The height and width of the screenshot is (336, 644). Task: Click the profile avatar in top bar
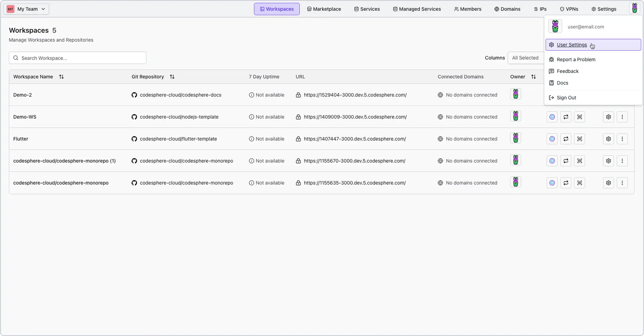coord(634,9)
